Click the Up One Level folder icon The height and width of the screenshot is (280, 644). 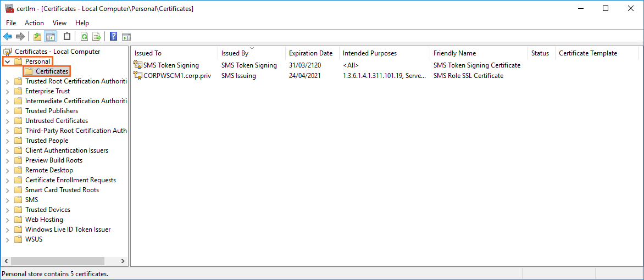pos(37,37)
